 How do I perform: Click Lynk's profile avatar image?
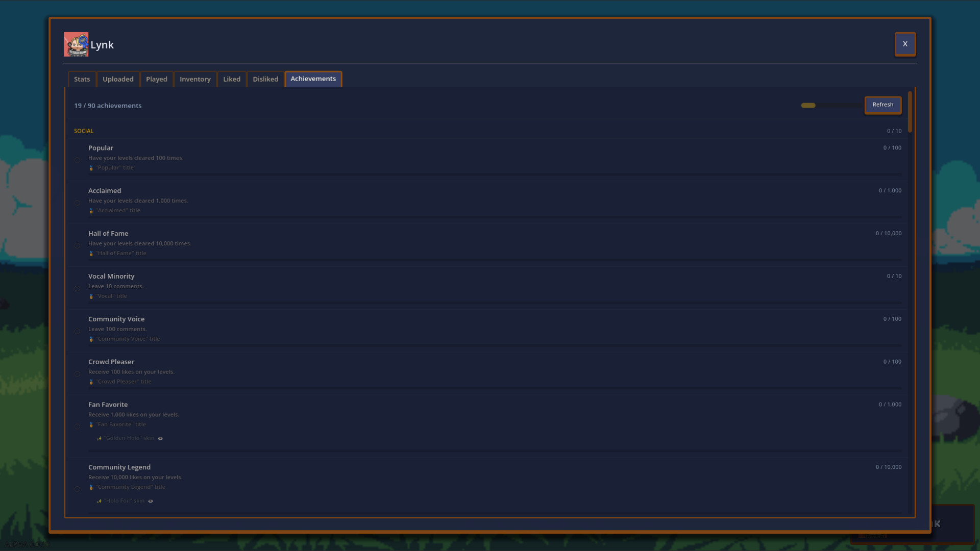click(x=76, y=44)
